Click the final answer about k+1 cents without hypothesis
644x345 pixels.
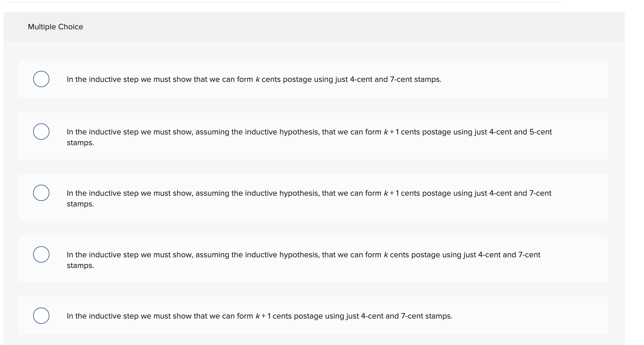260,316
